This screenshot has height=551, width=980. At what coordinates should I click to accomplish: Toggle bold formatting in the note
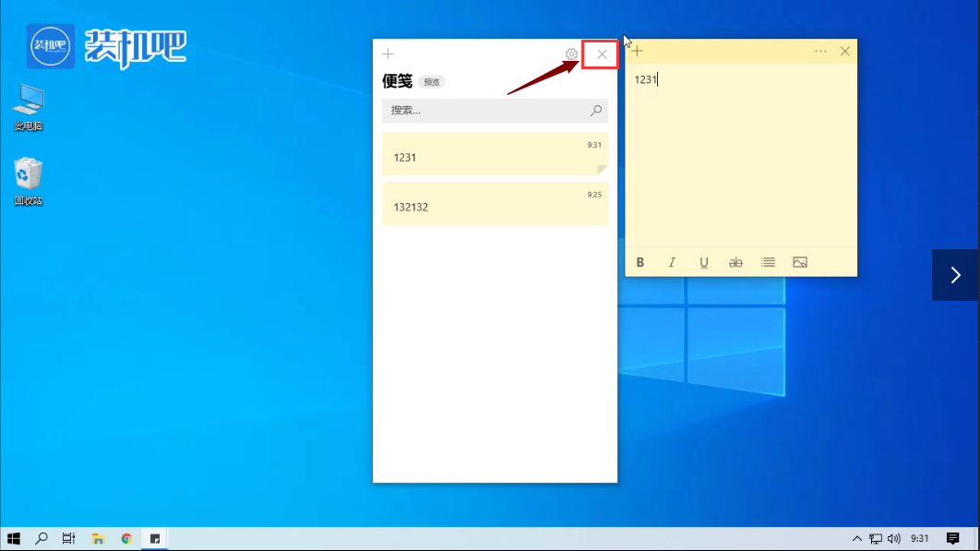click(639, 262)
